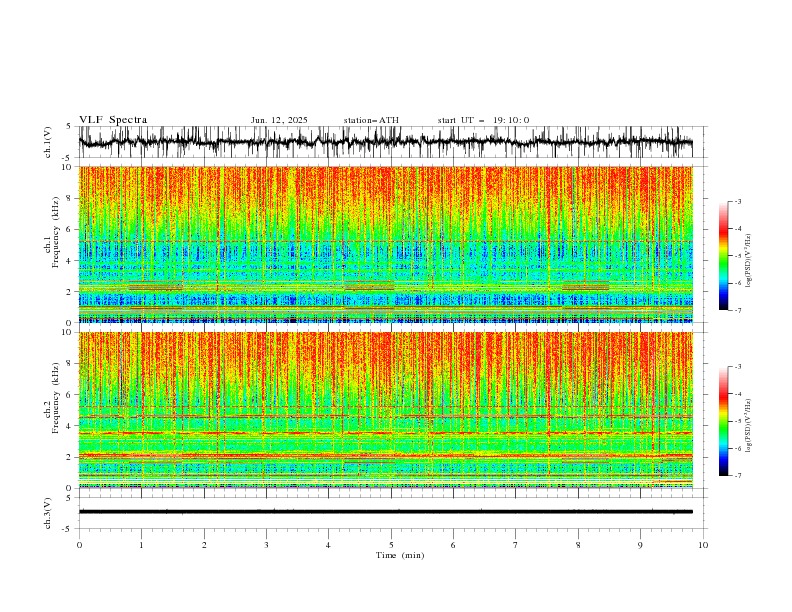
Task: Select the "station=ATH" header label
Action: pyautogui.click(x=371, y=120)
